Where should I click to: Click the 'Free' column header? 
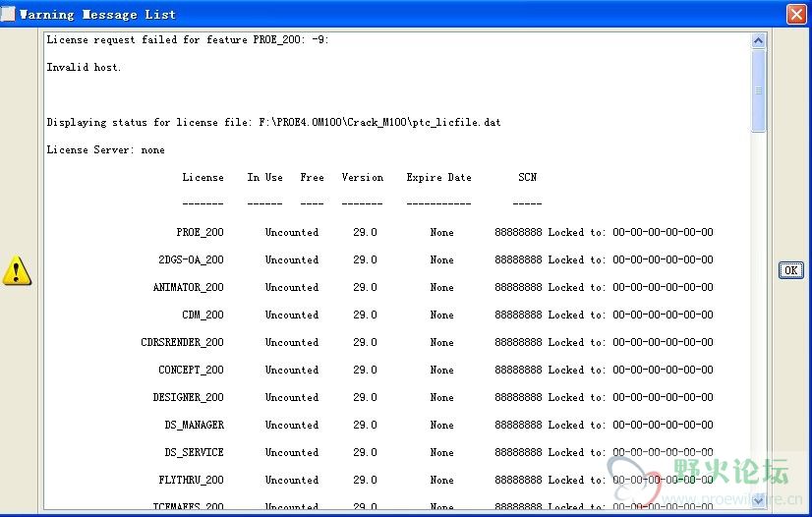312,178
